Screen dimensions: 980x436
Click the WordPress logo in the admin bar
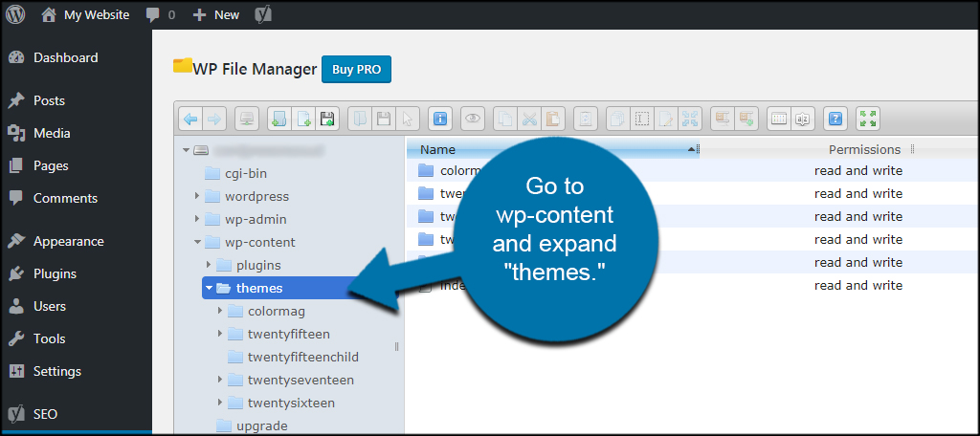pyautogui.click(x=15, y=14)
